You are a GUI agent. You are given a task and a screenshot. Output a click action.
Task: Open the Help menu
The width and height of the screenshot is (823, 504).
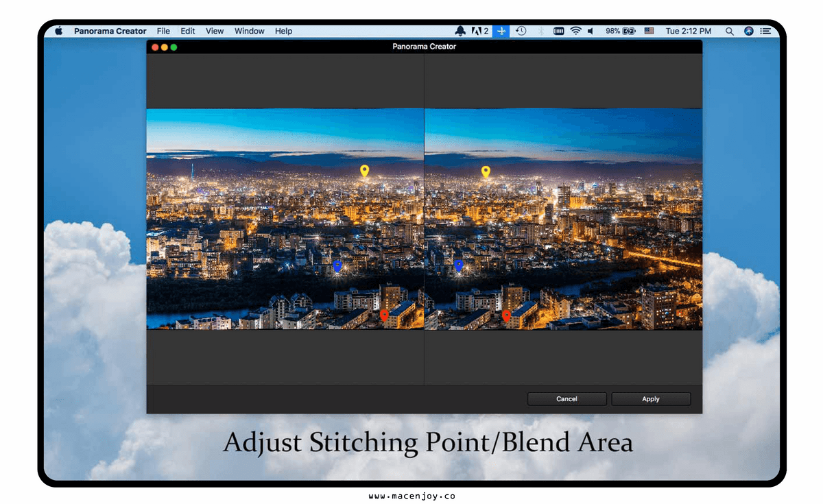click(284, 31)
